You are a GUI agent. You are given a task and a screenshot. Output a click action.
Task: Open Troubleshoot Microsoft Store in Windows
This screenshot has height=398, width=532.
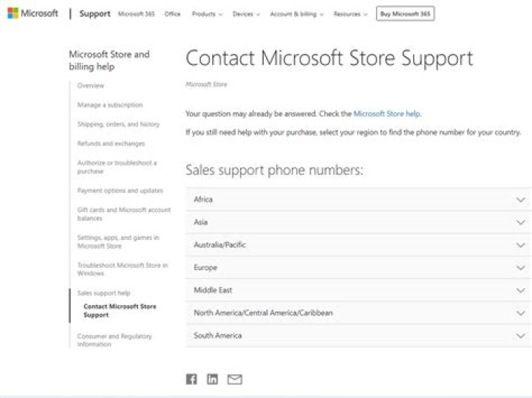123,270
